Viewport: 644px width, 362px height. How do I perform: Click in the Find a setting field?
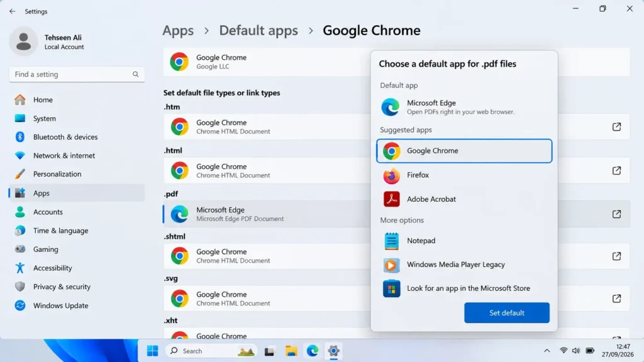tap(77, 74)
